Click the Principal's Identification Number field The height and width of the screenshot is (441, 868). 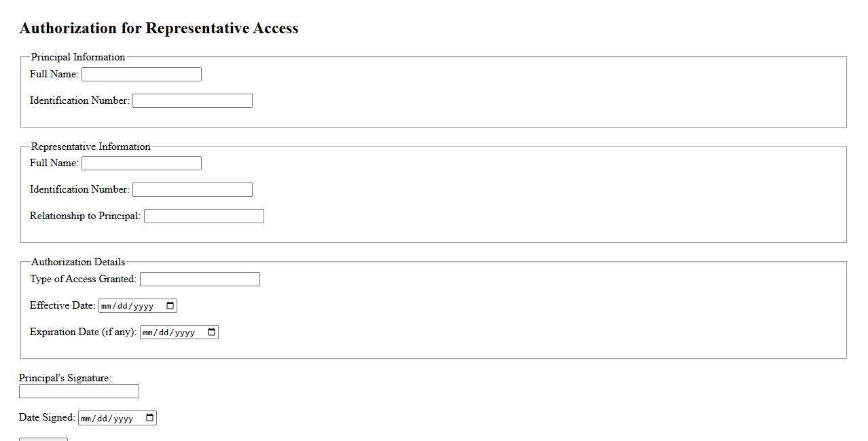pos(192,100)
